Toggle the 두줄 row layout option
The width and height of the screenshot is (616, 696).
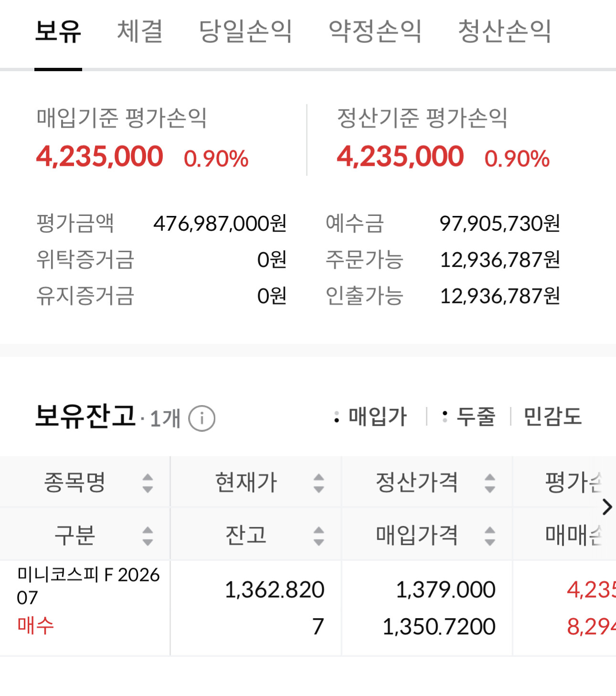(469, 417)
